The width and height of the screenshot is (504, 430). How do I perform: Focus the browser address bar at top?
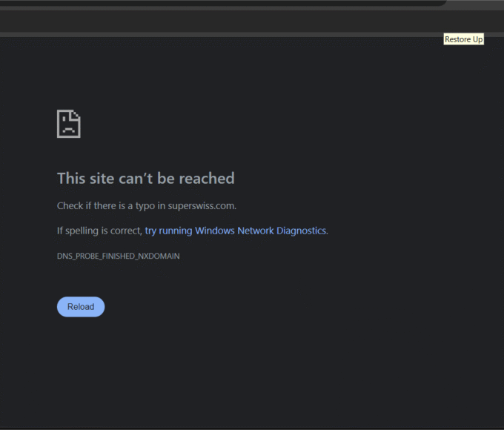(x=222, y=3)
